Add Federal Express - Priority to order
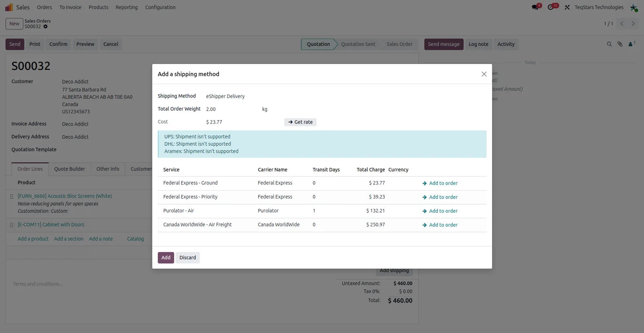 pos(440,197)
